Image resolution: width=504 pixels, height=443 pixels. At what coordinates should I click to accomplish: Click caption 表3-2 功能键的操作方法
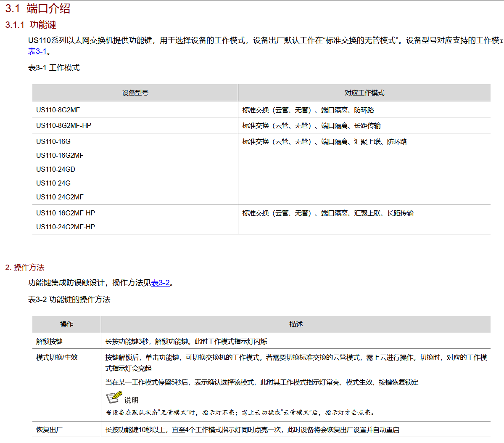69,300
